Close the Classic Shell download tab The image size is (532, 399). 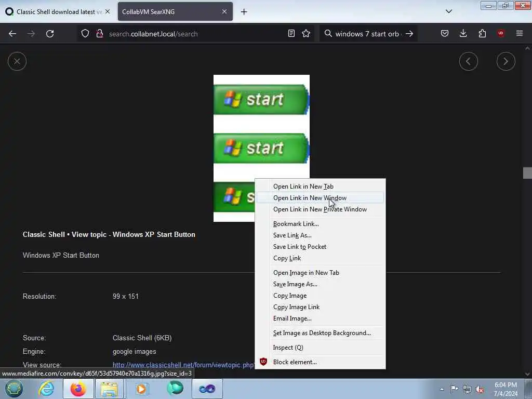point(108,11)
